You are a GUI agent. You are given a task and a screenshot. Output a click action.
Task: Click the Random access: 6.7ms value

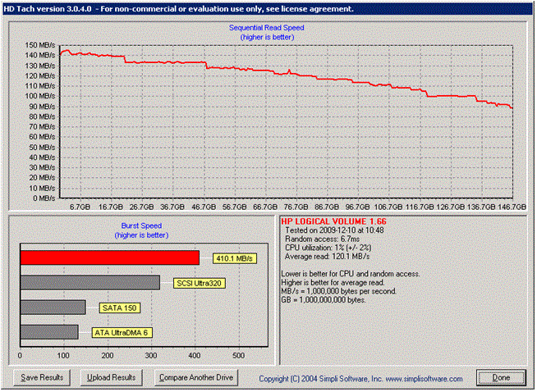[x=322, y=239]
